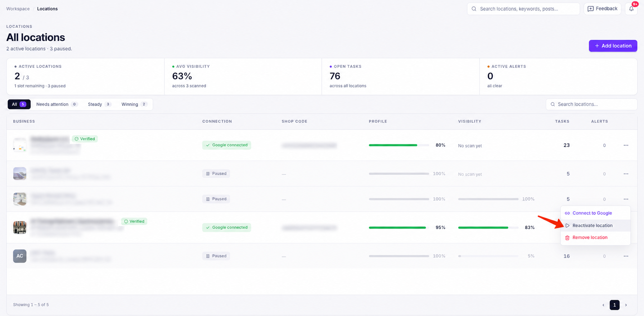
Task: Filter by the Winning tab
Action: [134, 104]
